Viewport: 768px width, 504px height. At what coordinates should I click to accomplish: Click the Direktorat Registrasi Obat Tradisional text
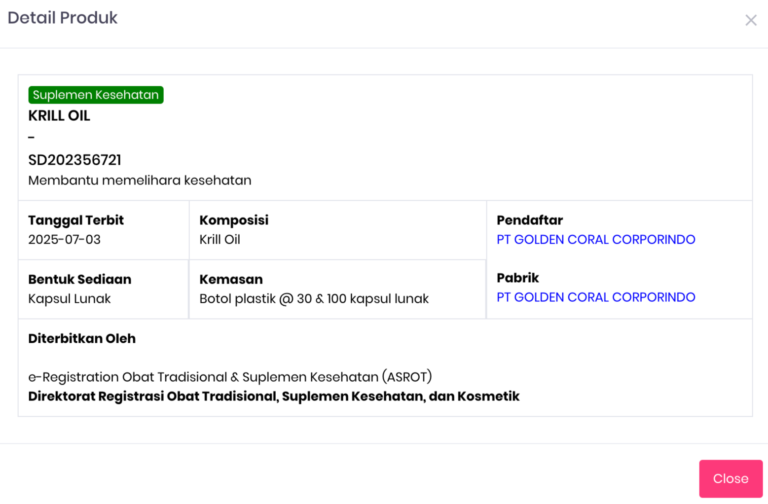[x=274, y=397]
